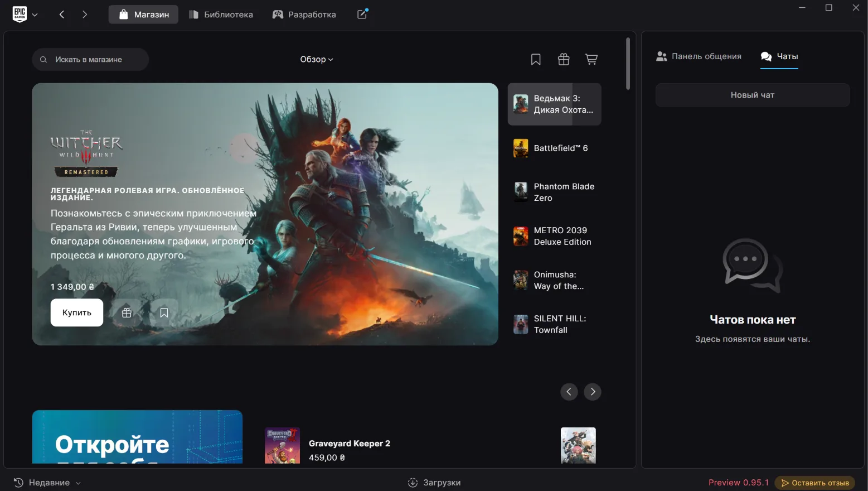Open the Магазин tab
Screen dimensions: 868x491
click(x=143, y=15)
